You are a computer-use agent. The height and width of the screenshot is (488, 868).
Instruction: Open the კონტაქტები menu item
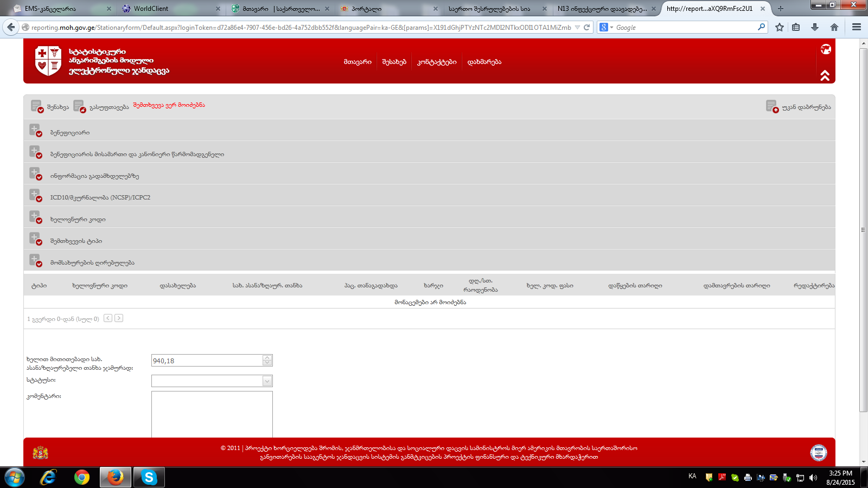coord(437,62)
